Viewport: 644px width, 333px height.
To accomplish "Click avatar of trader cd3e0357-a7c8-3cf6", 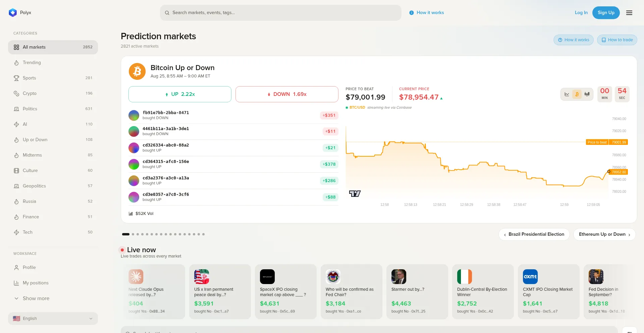I will point(134,197).
